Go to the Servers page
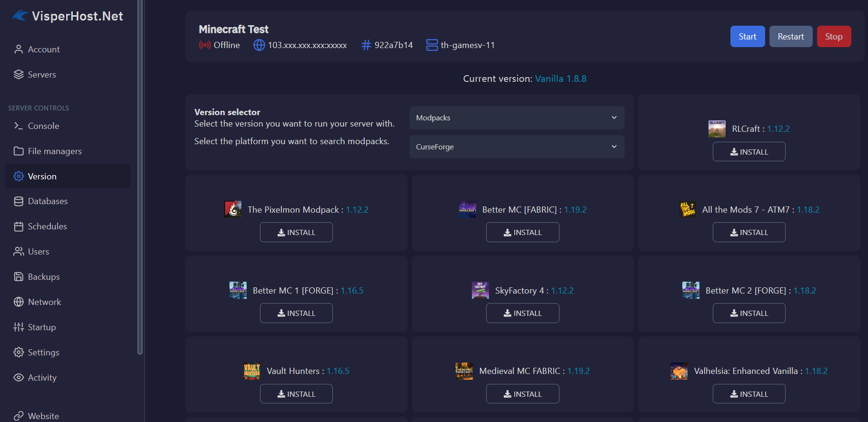This screenshot has width=868, height=422. click(68, 75)
